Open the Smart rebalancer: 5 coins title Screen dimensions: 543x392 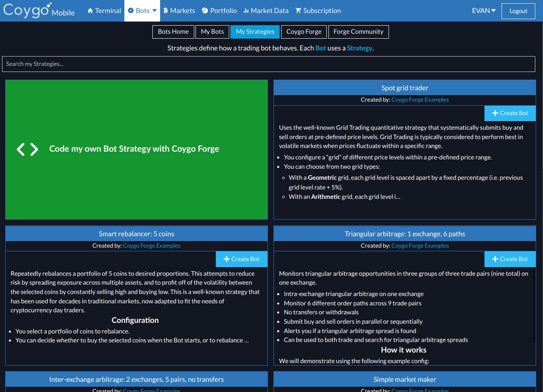(x=137, y=234)
